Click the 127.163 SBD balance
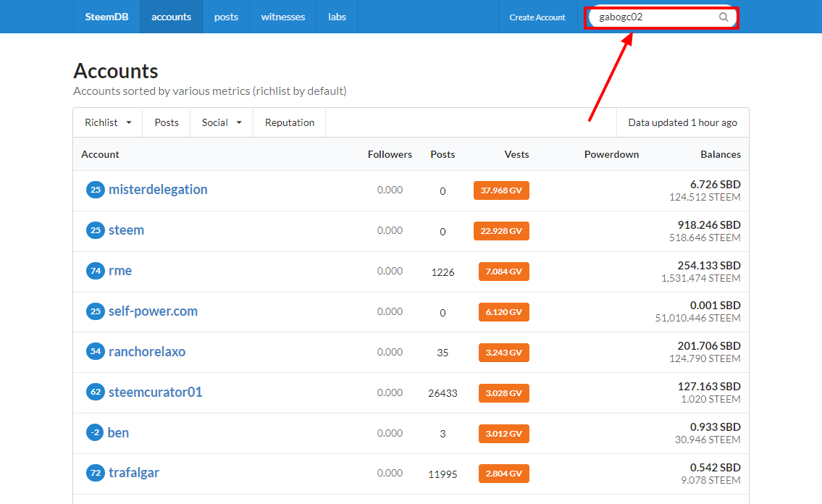The height and width of the screenshot is (504, 822). 709,386
